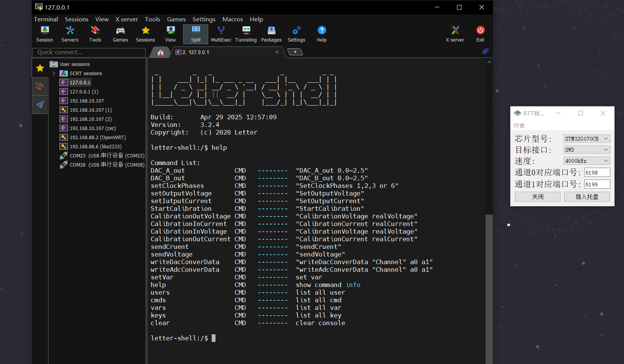Launch the MultiExec mode
The width and height of the screenshot is (624, 364).
pyautogui.click(x=221, y=34)
